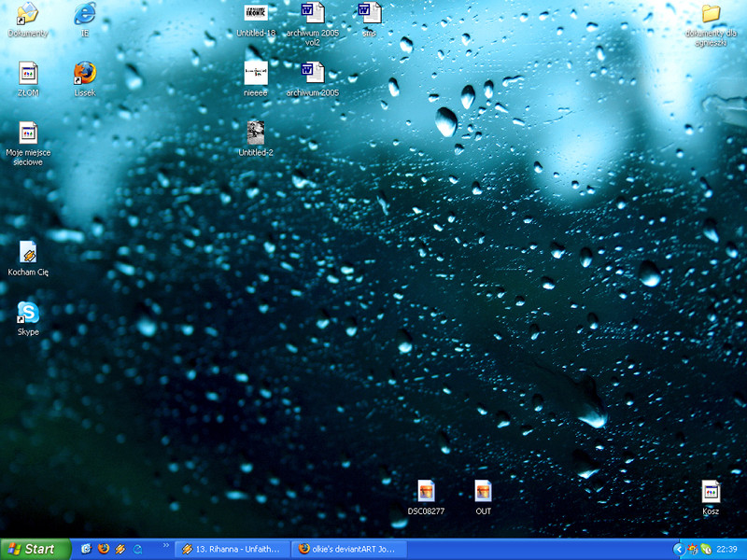
Task: Open the Dokumenty desktop shortcut
Action: 28,20
